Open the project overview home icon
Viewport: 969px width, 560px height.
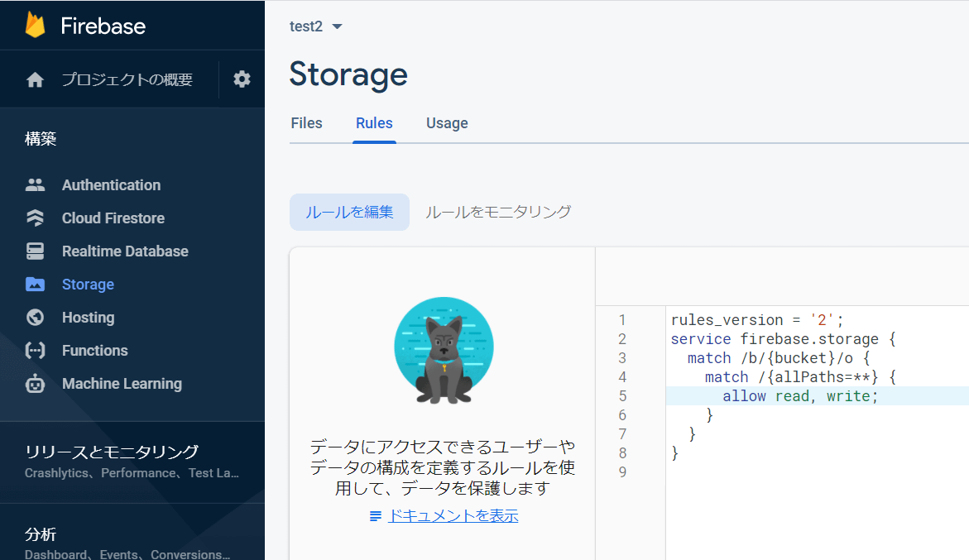tap(36, 79)
